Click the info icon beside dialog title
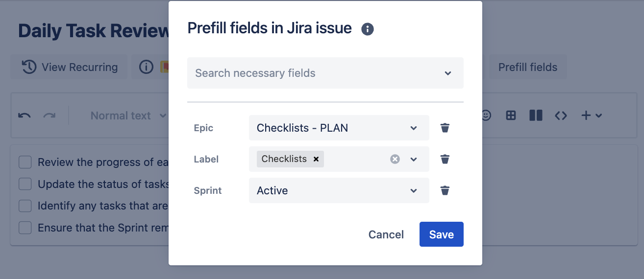Screen dimensions: 644x279 click(x=368, y=29)
